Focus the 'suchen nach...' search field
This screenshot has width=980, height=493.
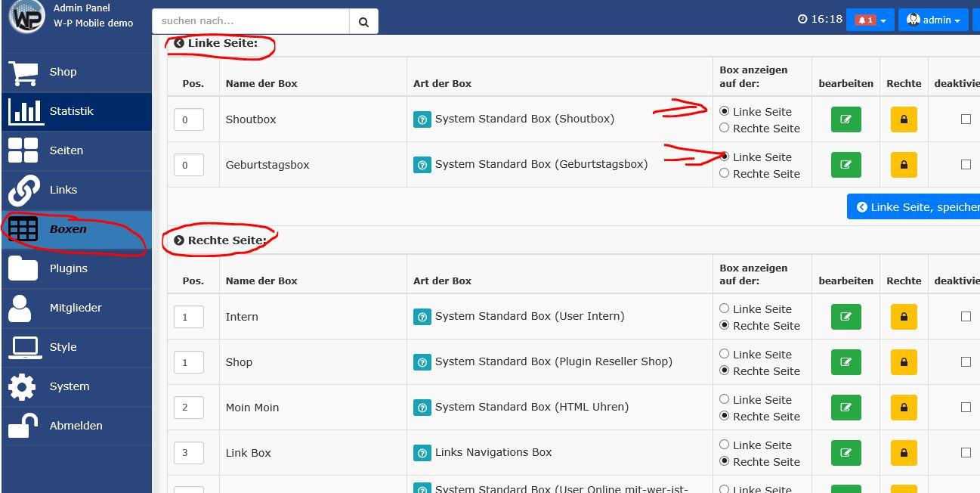pos(251,21)
